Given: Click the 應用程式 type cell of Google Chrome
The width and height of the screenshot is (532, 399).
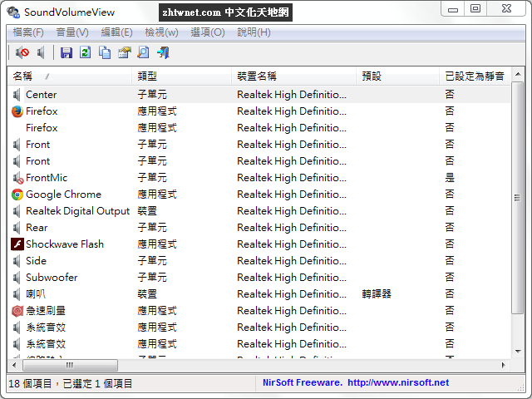Looking at the screenshot, I should [x=157, y=195].
